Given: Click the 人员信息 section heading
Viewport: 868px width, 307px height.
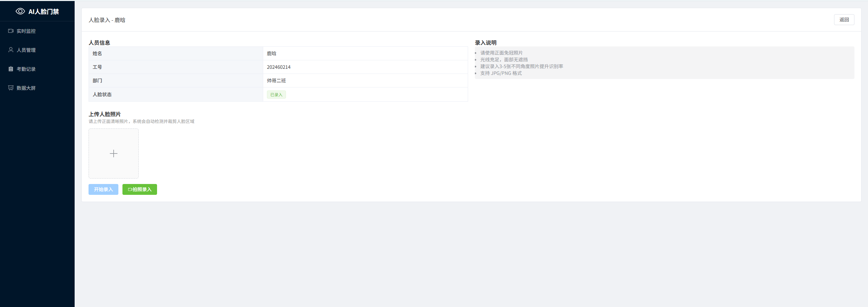Looking at the screenshot, I should [99, 43].
